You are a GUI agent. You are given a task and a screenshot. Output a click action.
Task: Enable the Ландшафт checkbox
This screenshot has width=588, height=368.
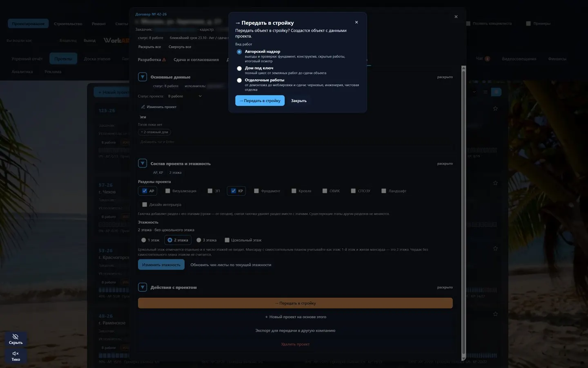[x=383, y=191]
